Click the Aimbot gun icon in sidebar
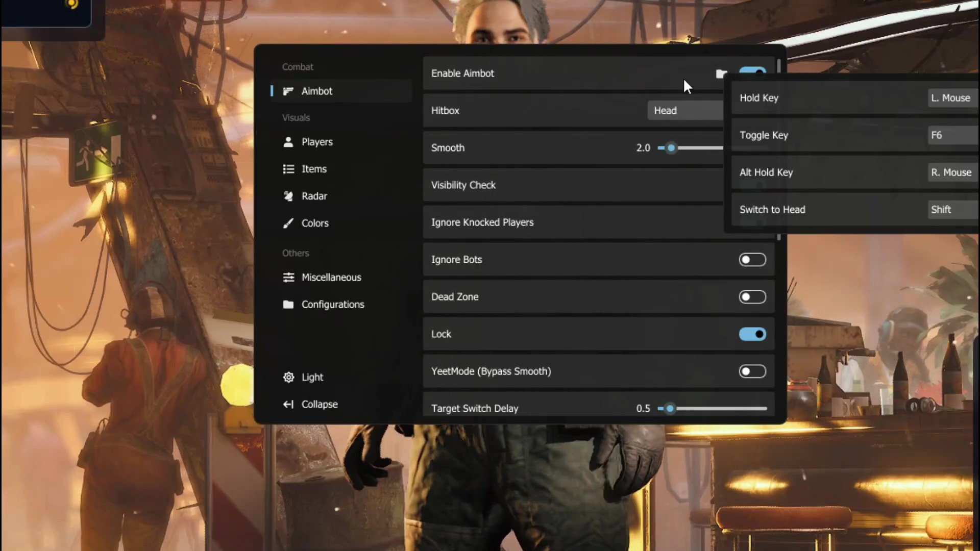This screenshot has height=551, width=980. pyautogui.click(x=288, y=91)
